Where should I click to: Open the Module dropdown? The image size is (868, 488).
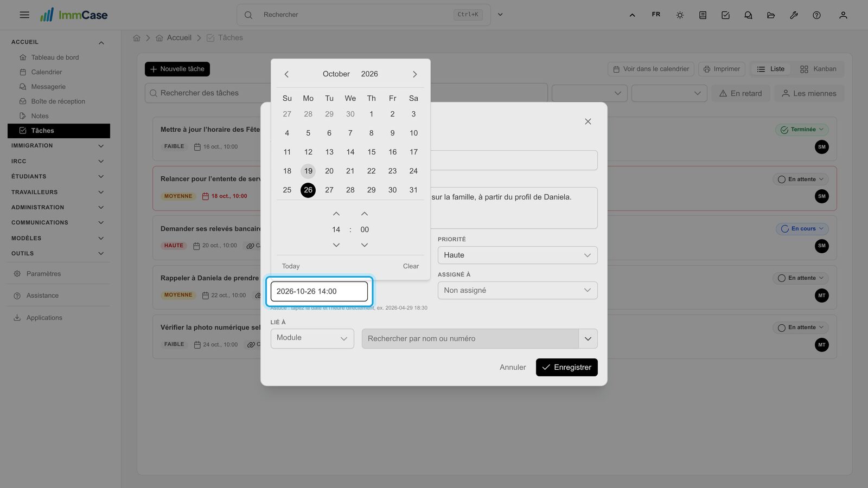point(312,338)
